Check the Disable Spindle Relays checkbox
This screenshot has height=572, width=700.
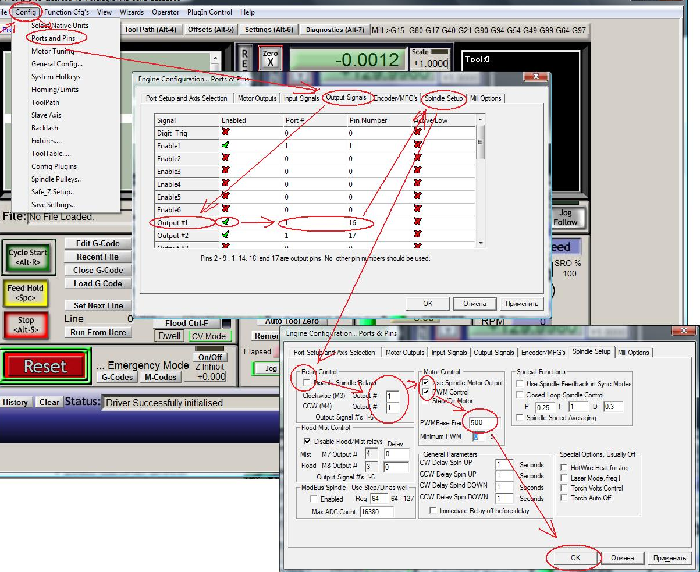tap(306, 383)
